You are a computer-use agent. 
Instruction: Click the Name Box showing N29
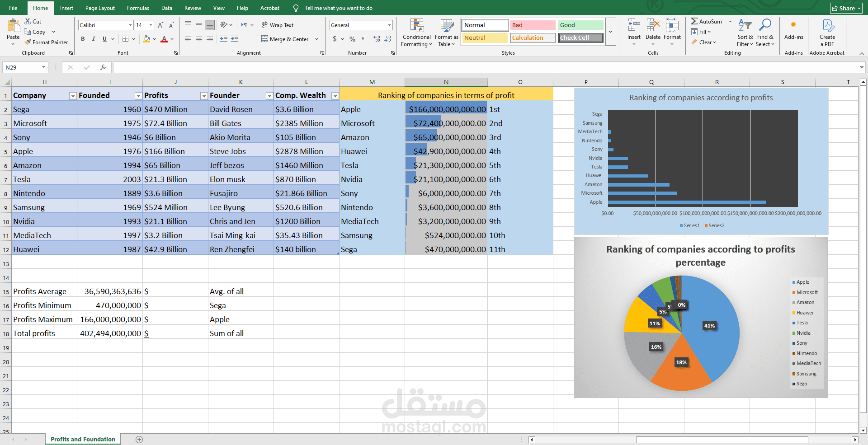[x=25, y=67]
